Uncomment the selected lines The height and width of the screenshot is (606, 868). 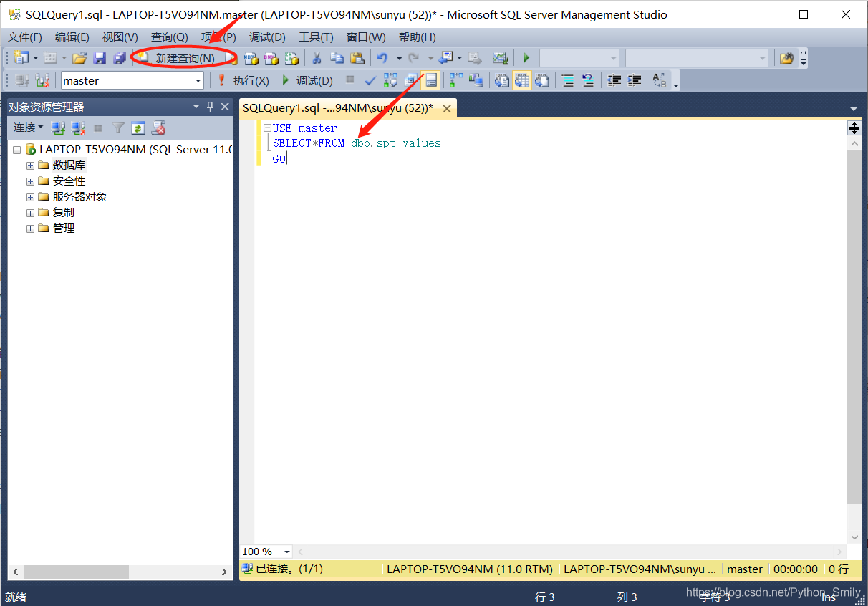pos(588,80)
